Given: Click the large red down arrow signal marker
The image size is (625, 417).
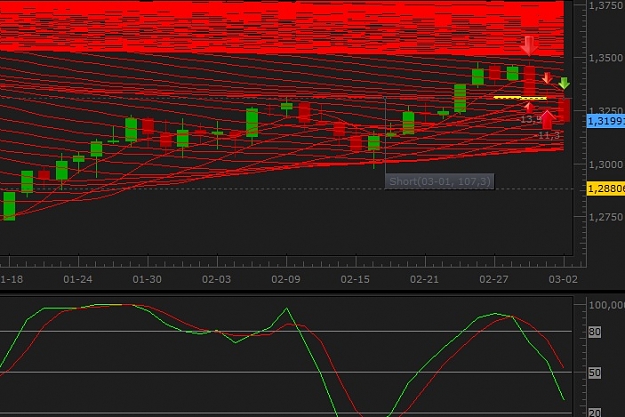Looking at the screenshot, I should click(x=529, y=45).
